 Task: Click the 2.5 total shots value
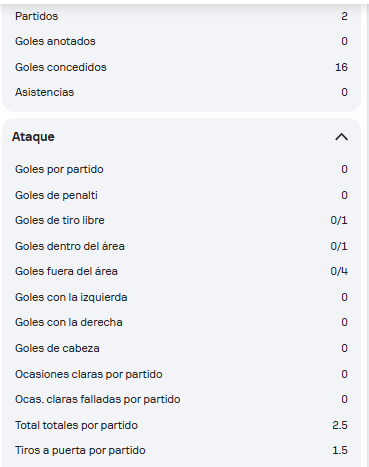coord(340,425)
